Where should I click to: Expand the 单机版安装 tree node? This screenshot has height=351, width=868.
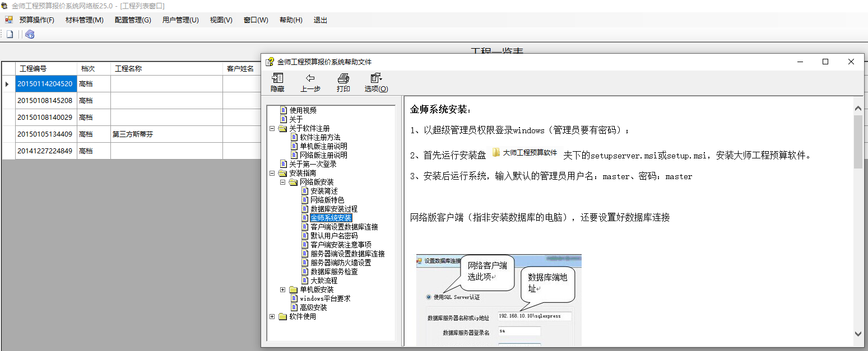click(x=283, y=289)
